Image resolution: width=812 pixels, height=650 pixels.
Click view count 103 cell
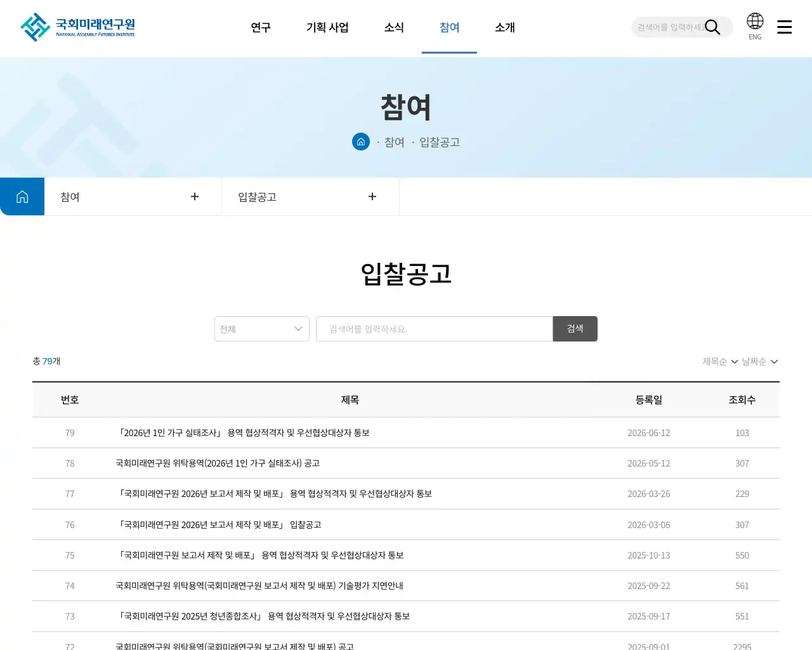coord(742,433)
